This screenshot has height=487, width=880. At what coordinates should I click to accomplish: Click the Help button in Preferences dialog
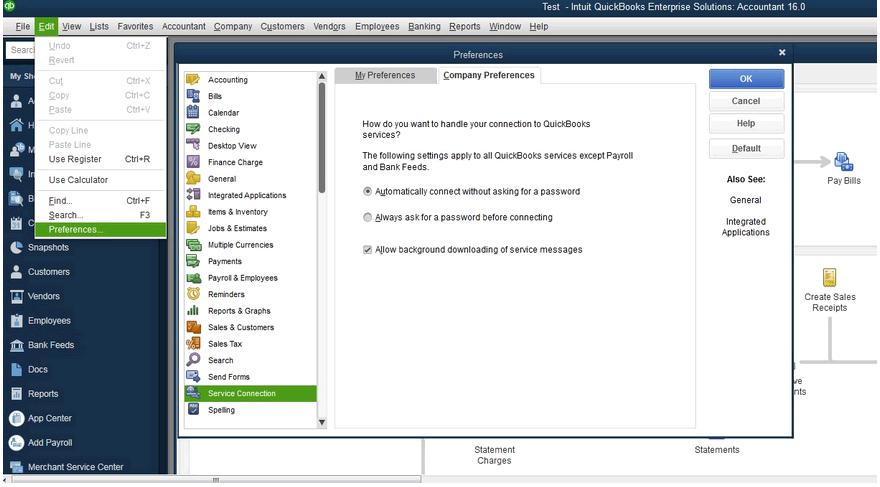[746, 123]
